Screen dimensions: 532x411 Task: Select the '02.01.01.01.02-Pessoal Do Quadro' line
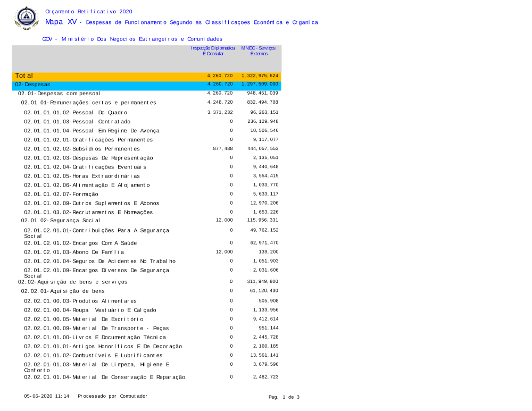(76, 113)
